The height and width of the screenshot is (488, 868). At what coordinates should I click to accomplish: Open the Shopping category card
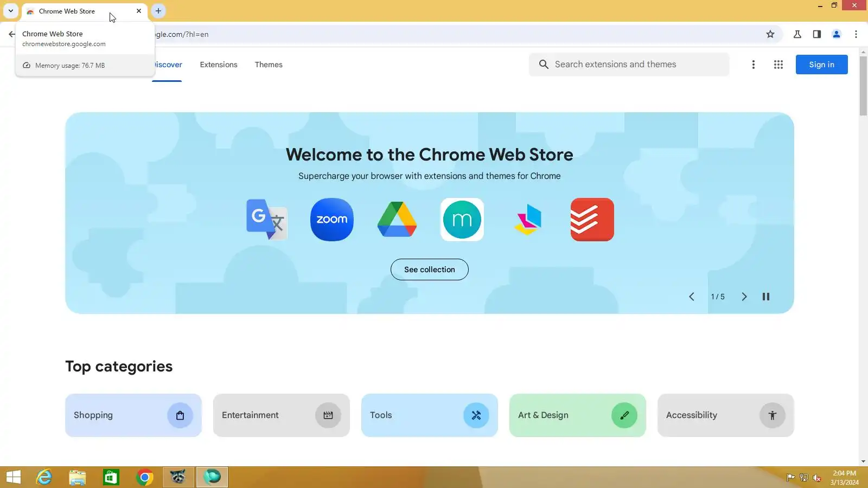pos(133,415)
